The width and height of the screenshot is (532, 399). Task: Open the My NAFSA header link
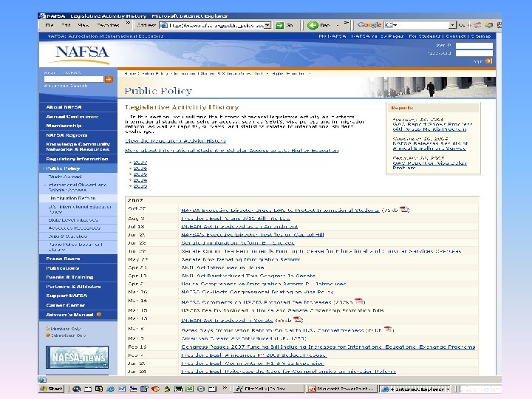pos(332,36)
